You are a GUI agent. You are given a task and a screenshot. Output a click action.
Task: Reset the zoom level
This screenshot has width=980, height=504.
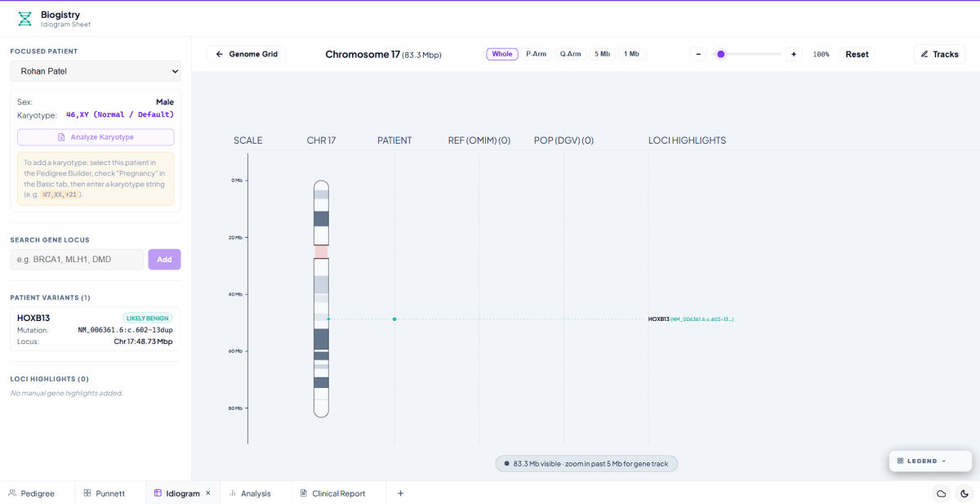(857, 54)
